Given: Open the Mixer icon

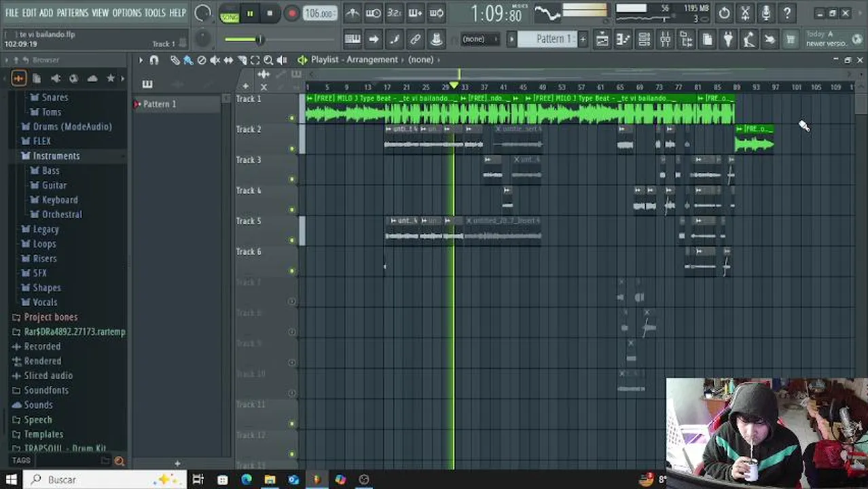Looking at the screenshot, I should coord(665,39).
